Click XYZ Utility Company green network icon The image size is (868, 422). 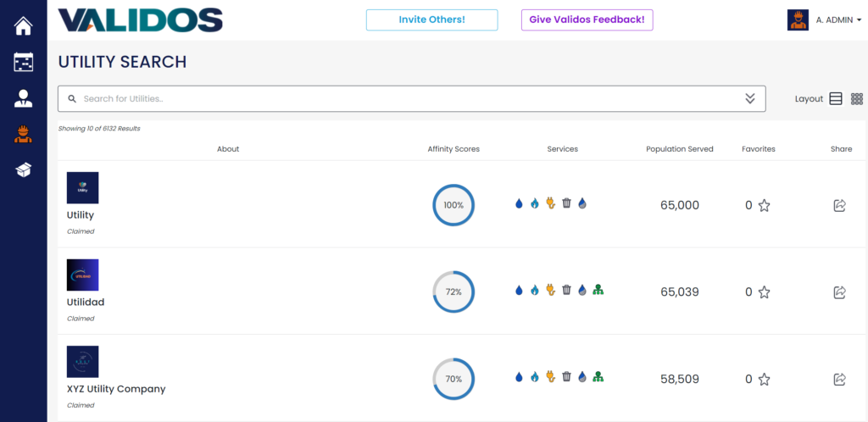(598, 376)
